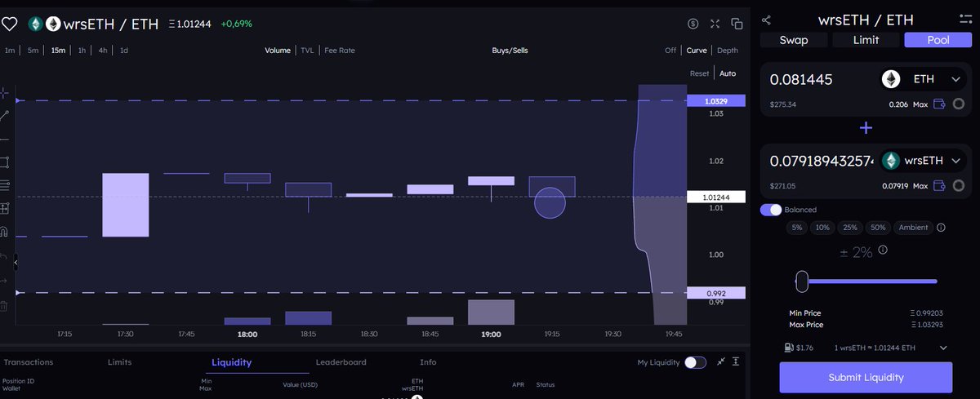The height and width of the screenshot is (399, 980).
Task: Open info icon next to Ambient
Action: coord(941,228)
